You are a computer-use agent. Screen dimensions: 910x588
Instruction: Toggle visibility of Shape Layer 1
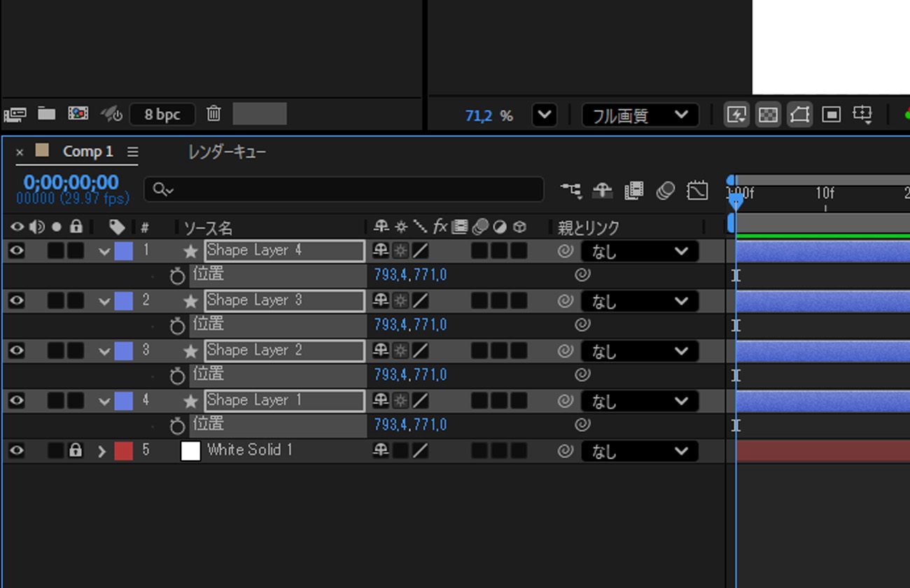click(x=16, y=400)
